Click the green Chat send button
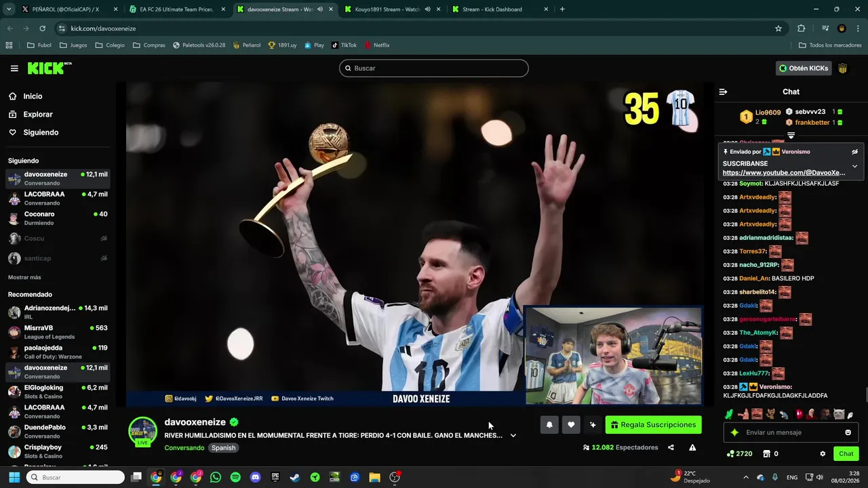 coord(846,454)
